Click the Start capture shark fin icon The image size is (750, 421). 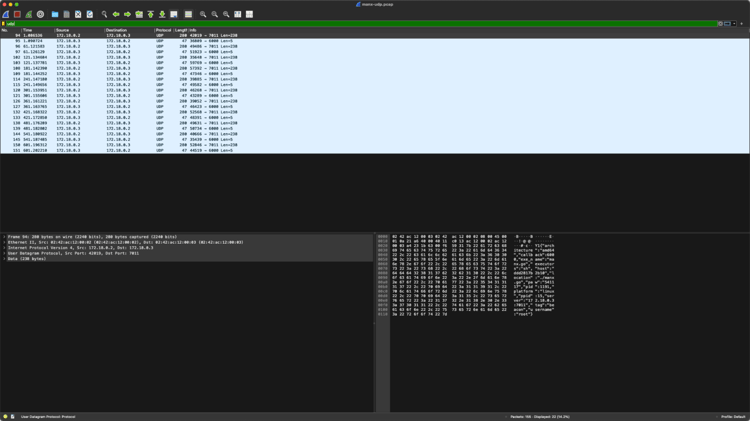pyautogui.click(x=6, y=15)
